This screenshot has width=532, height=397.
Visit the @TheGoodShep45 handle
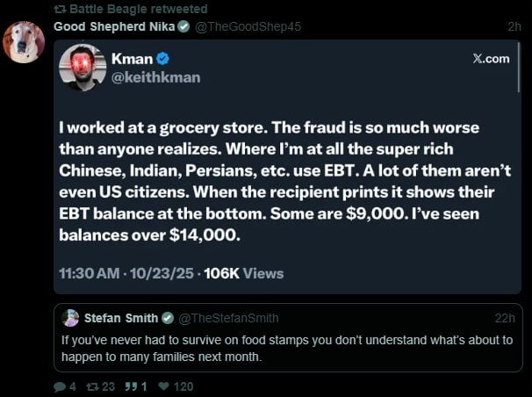248,26
